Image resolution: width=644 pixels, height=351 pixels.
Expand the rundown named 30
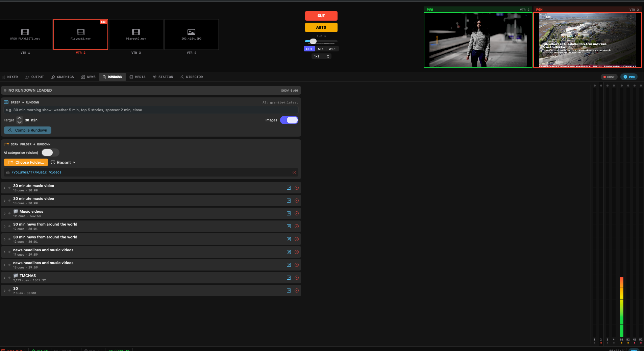[4, 290]
